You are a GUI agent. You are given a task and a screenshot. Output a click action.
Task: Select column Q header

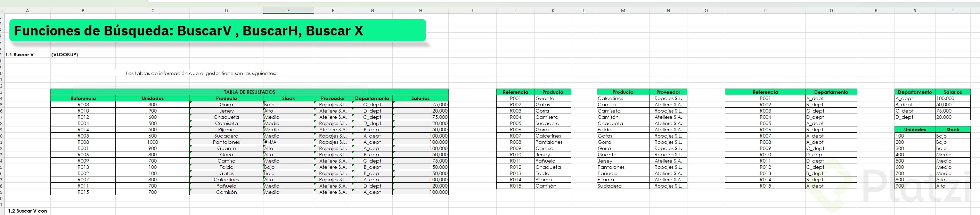pyautogui.click(x=831, y=11)
